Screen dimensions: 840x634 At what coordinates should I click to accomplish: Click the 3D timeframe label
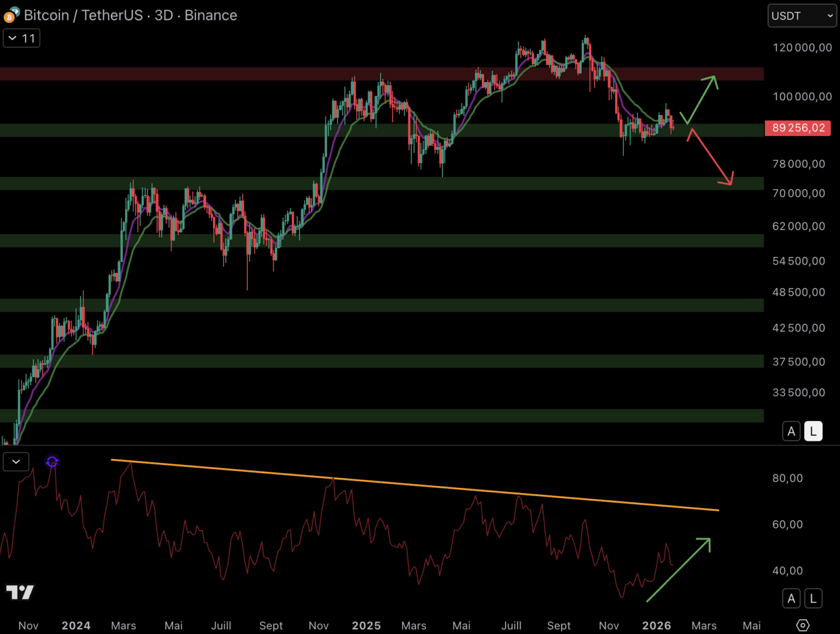coord(165,15)
